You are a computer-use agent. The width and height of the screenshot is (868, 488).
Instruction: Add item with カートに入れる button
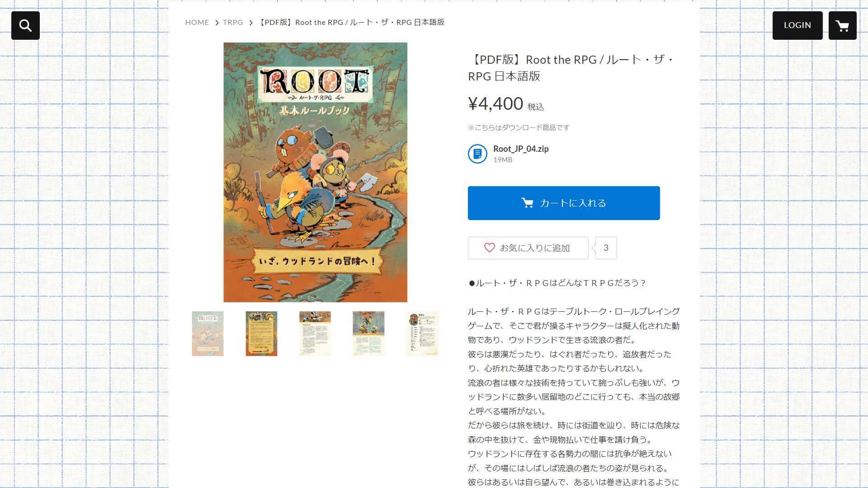pyautogui.click(x=564, y=203)
